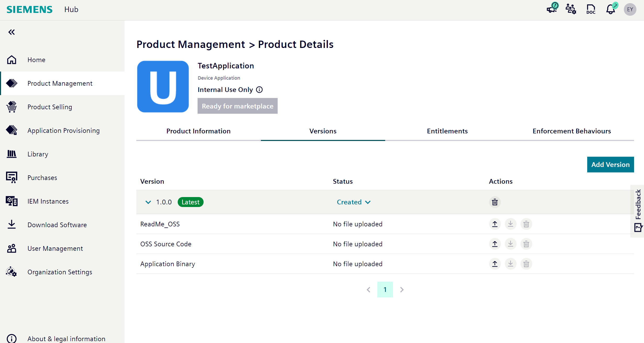Upload file for OSS Source Code

(495, 244)
